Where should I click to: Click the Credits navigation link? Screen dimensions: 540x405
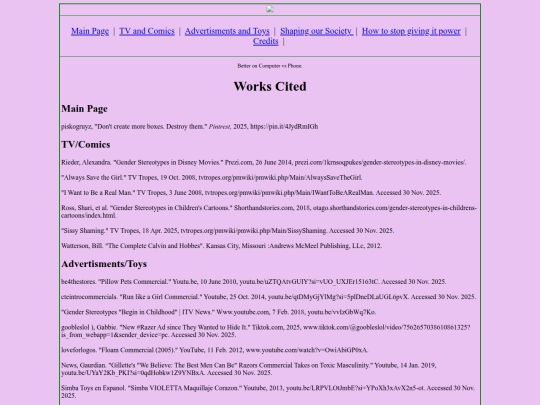[266, 41]
